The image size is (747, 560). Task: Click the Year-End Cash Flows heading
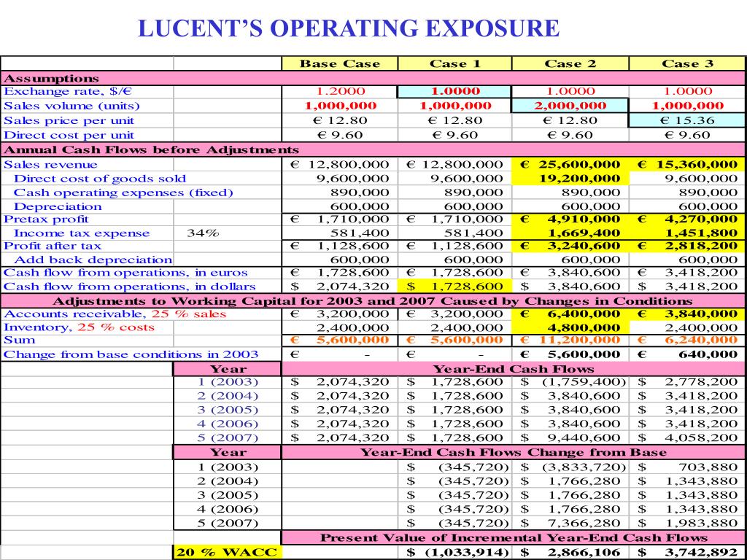[514, 369]
